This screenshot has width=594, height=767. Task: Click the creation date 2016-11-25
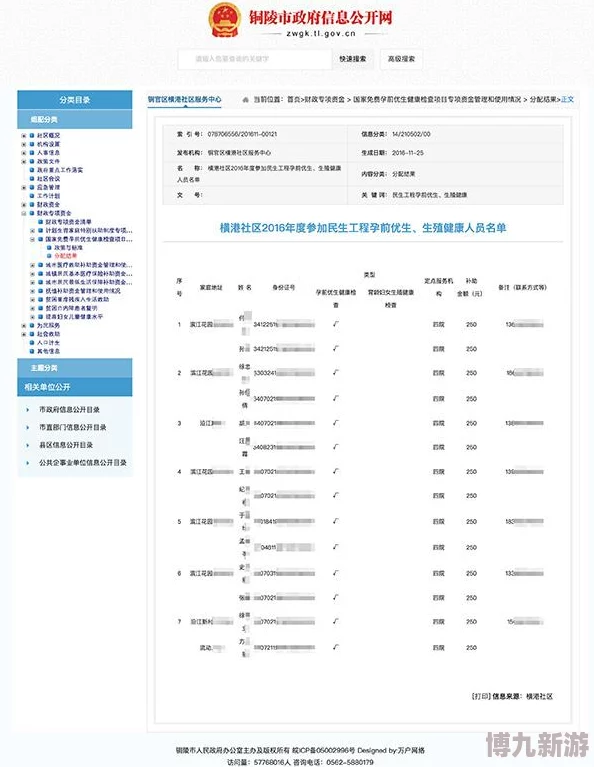[408, 153]
